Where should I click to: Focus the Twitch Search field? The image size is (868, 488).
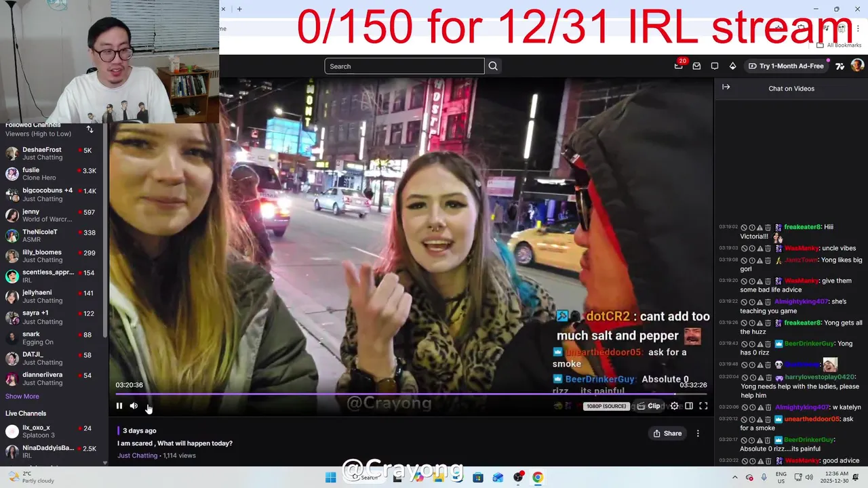click(x=404, y=66)
